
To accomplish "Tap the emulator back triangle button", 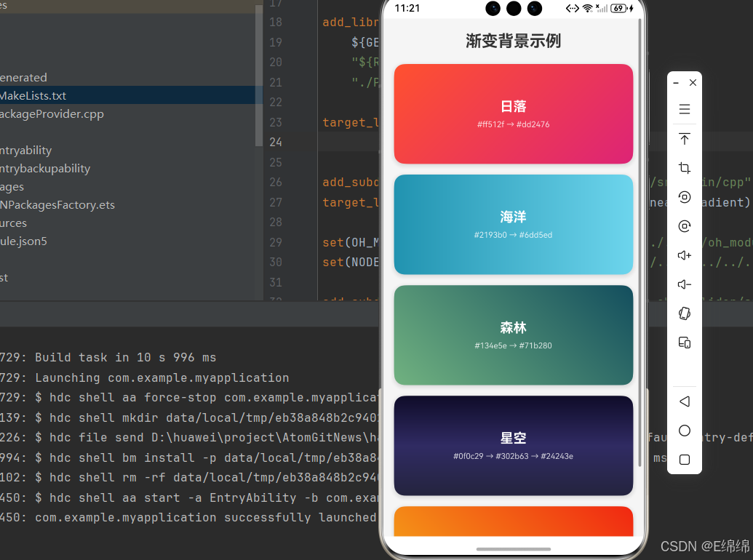I will [685, 401].
